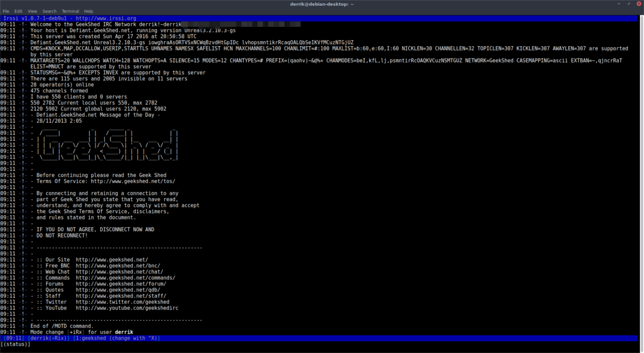
Task: Minimize the terminal window
Action: [x=618, y=4]
